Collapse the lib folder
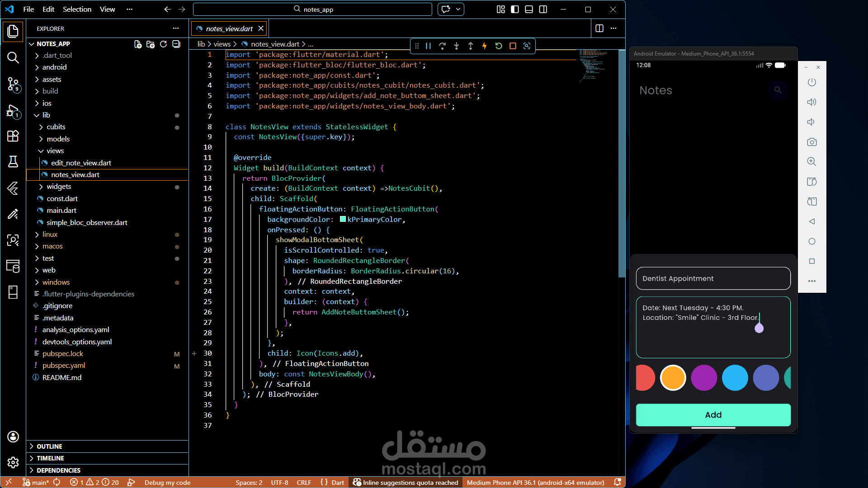Screen dimensions: 868x488 tap(46, 115)
